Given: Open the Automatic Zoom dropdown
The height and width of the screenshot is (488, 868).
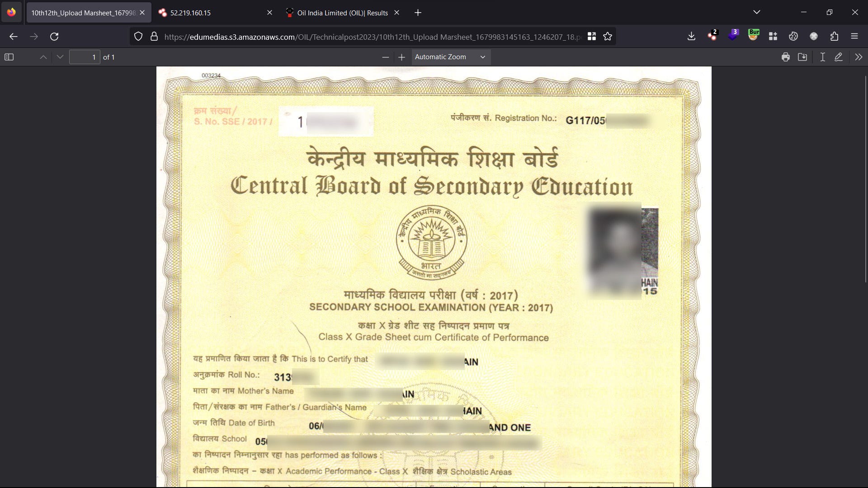Looking at the screenshot, I should (x=451, y=57).
